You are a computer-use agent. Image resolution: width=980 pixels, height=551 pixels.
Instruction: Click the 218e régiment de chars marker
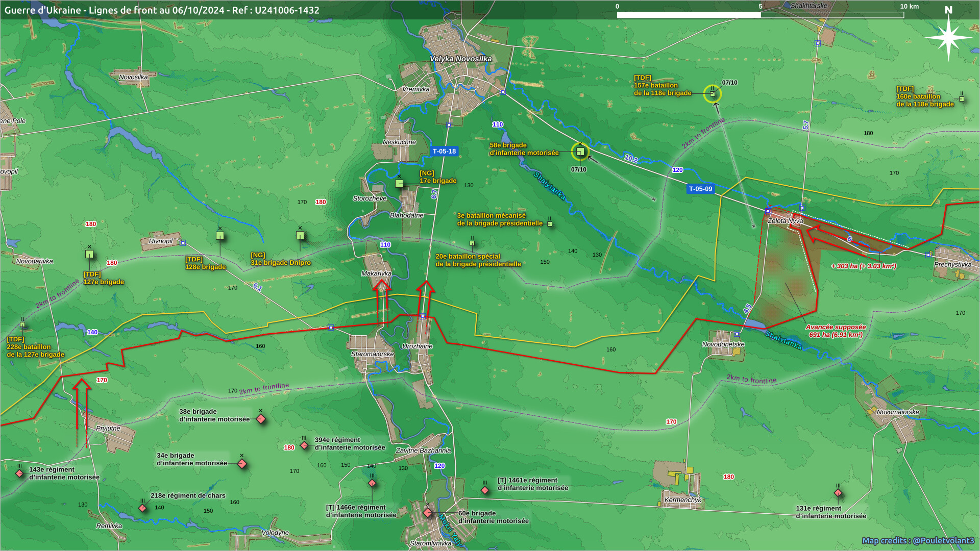[x=143, y=508]
